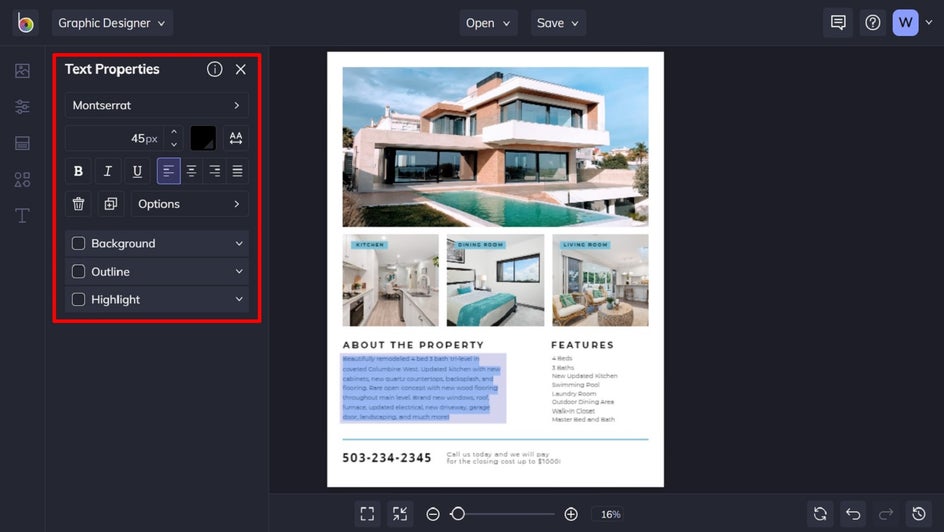The height and width of the screenshot is (532, 944).
Task: Open text Options submenu
Action: (189, 204)
